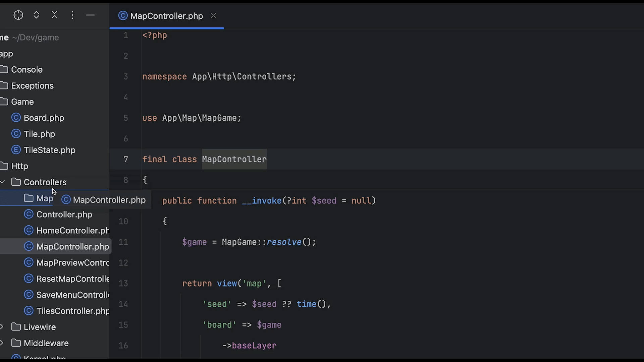Collapse the Controllers folder chevron
The height and width of the screenshot is (362, 644).
(x=3, y=182)
